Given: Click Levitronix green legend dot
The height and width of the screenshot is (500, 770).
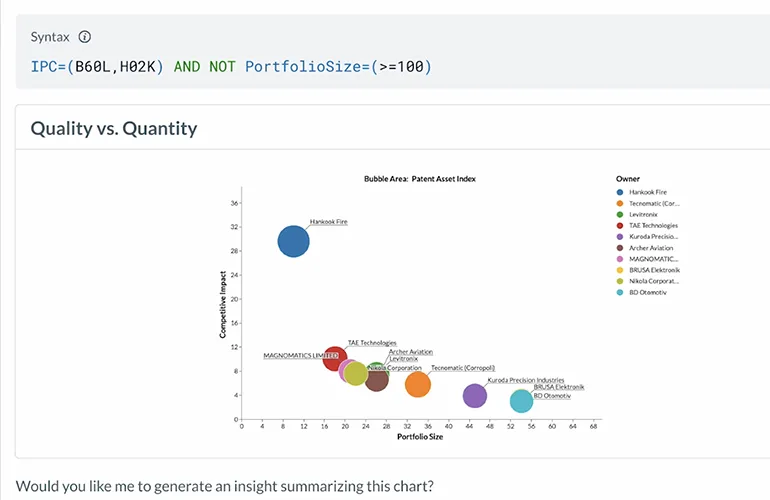Looking at the screenshot, I should (x=621, y=214).
